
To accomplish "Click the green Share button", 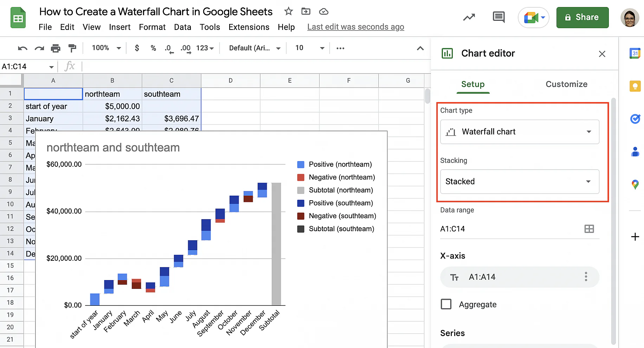I will point(582,17).
